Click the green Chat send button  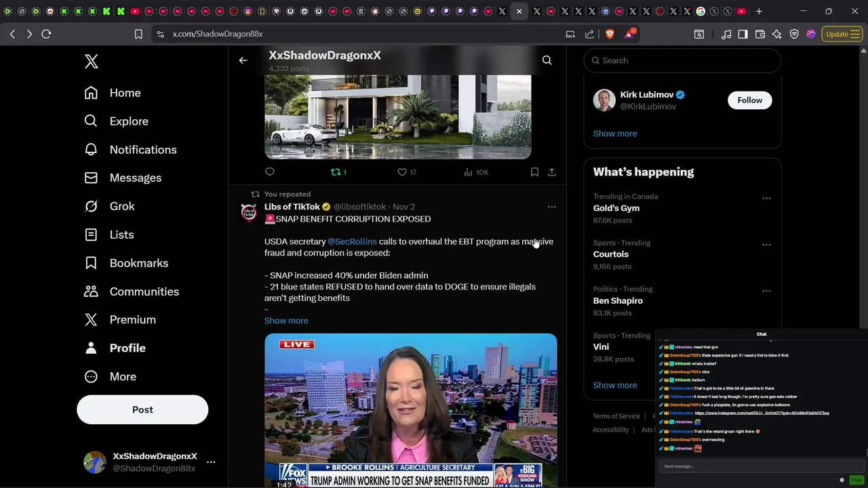[856, 480]
